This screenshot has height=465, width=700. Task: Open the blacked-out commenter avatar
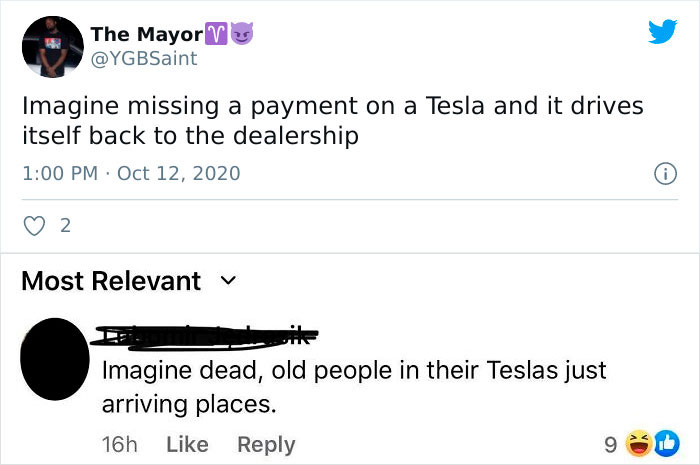54,359
